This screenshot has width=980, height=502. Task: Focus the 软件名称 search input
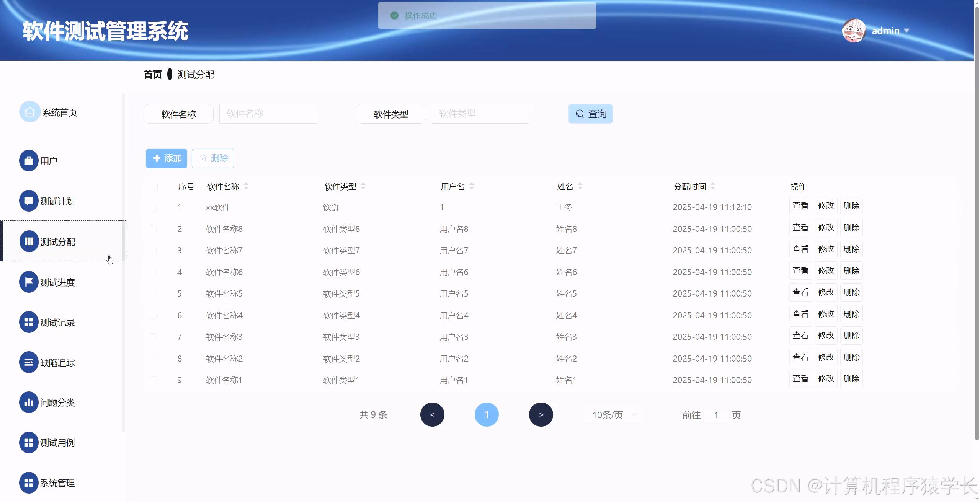(x=268, y=114)
